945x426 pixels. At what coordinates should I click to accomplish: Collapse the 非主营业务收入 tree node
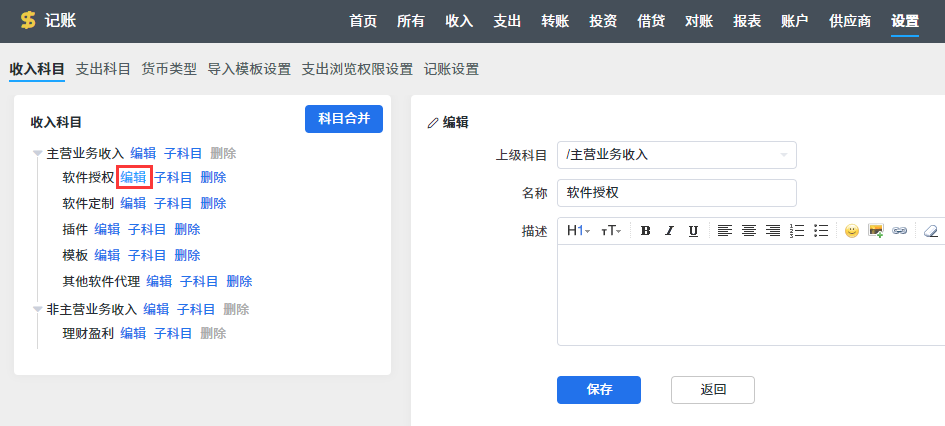pyautogui.click(x=38, y=310)
